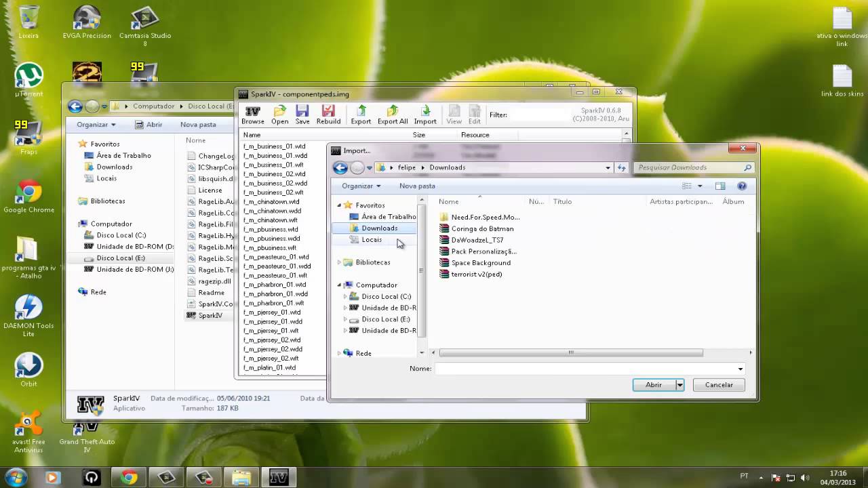Open the address bar history dropdown
Viewport: 868px width, 488px height.
coord(608,167)
